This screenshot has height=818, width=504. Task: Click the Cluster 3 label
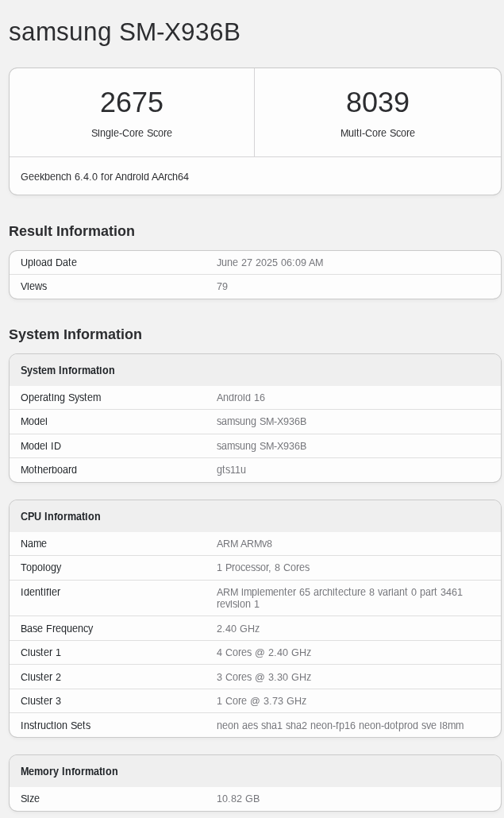pos(40,701)
